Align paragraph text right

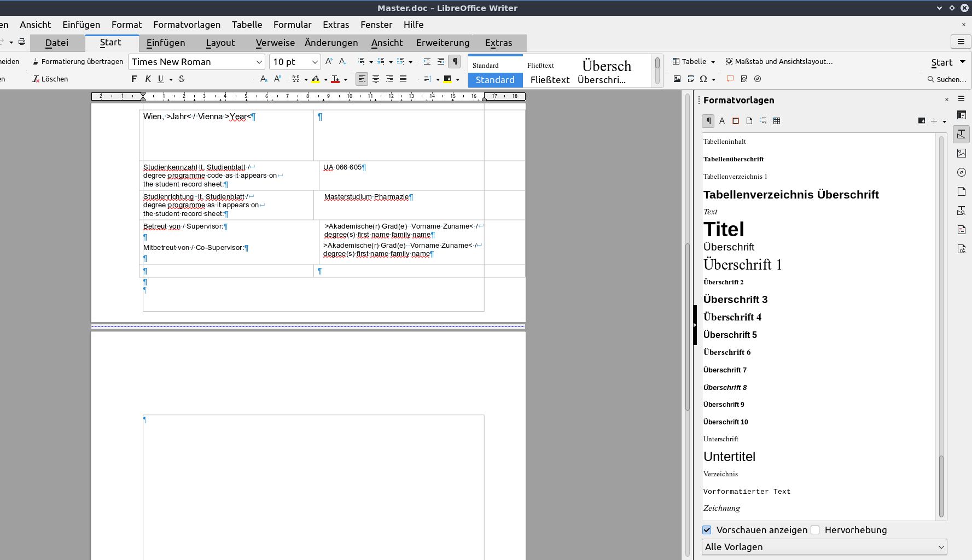(x=389, y=79)
